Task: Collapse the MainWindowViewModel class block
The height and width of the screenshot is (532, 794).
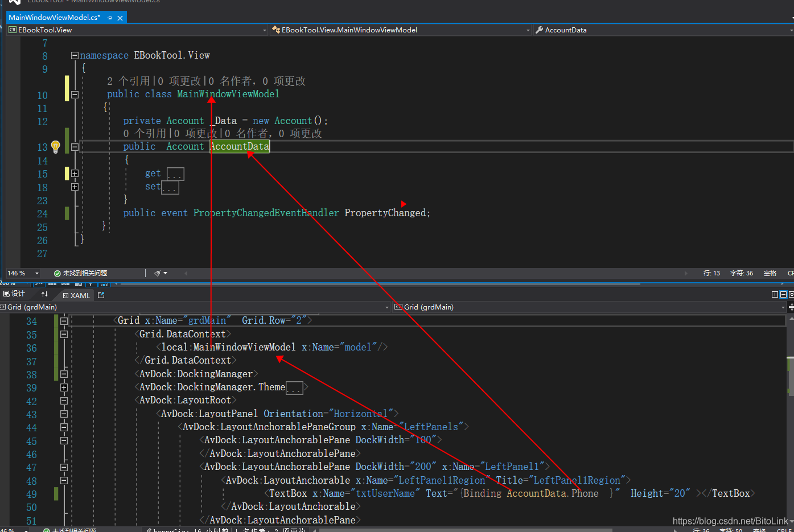Action: tap(75, 94)
